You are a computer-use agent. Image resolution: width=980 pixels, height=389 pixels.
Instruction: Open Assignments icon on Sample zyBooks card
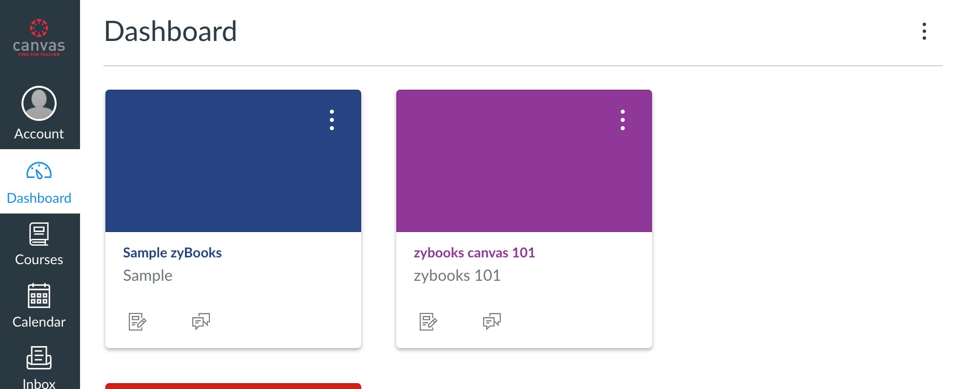click(x=137, y=322)
